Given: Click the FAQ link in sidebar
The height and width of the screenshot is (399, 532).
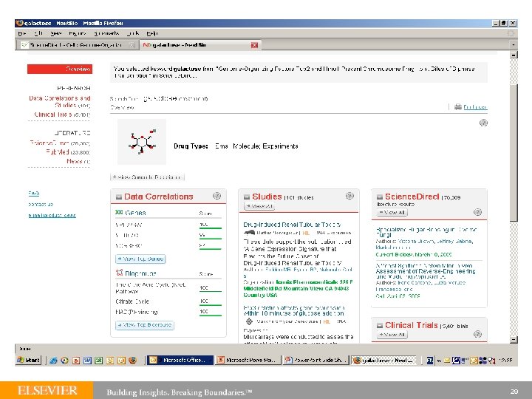Looking at the screenshot, I should 33,193.
